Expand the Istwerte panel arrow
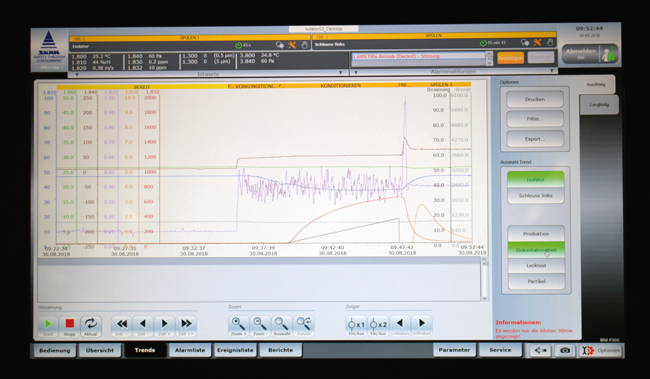This screenshot has width=650, height=379. (341, 73)
